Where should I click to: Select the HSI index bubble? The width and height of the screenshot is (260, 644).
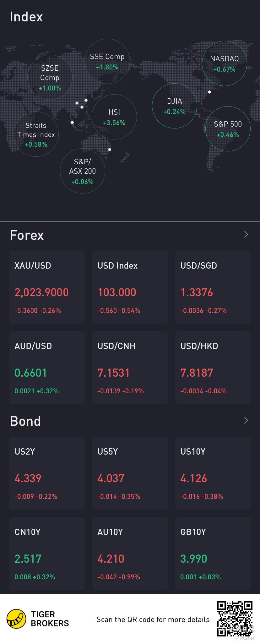coord(114,117)
